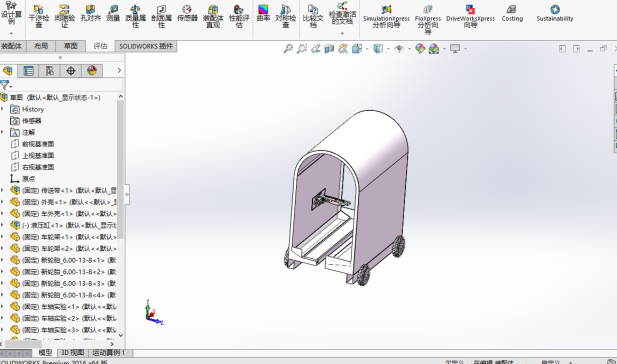Screen dimensions: 617x364
Task: Open 剖面属性 section properties
Action: click(x=161, y=16)
